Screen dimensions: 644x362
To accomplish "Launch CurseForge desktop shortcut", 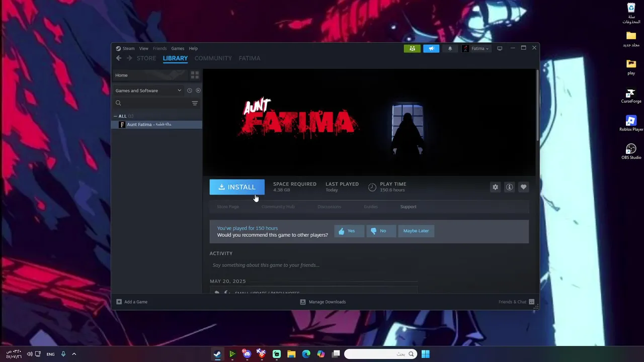I will point(631,96).
